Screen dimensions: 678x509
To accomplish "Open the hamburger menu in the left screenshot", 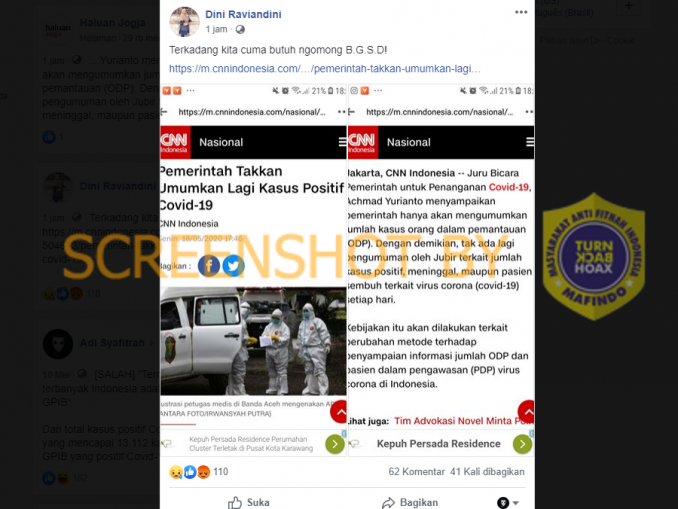I will (342, 142).
